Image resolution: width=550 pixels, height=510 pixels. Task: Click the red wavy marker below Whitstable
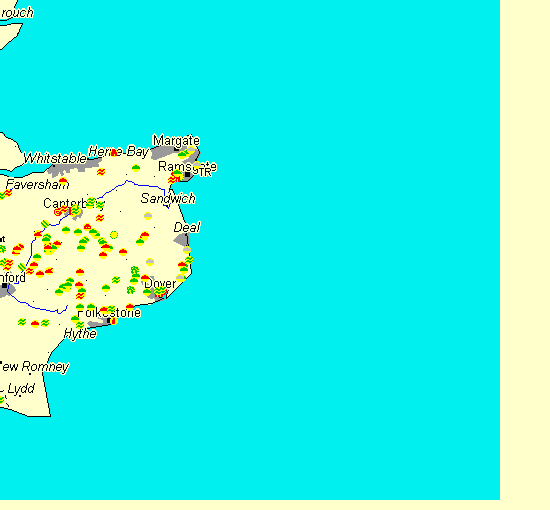click(x=101, y=172)
